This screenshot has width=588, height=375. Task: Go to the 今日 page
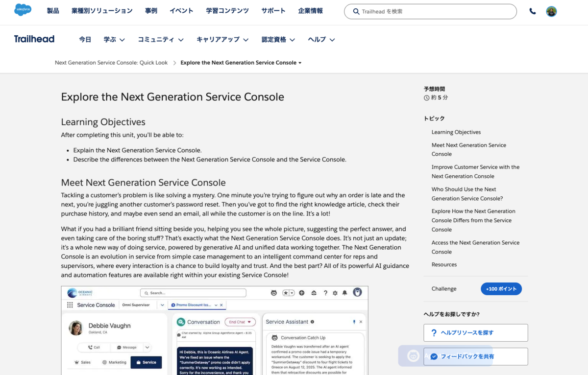point(85,40)
